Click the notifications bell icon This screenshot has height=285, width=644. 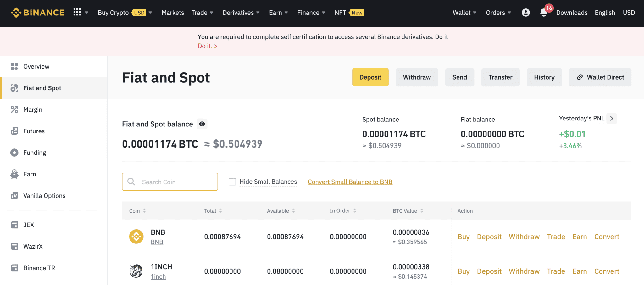[544, 13]
